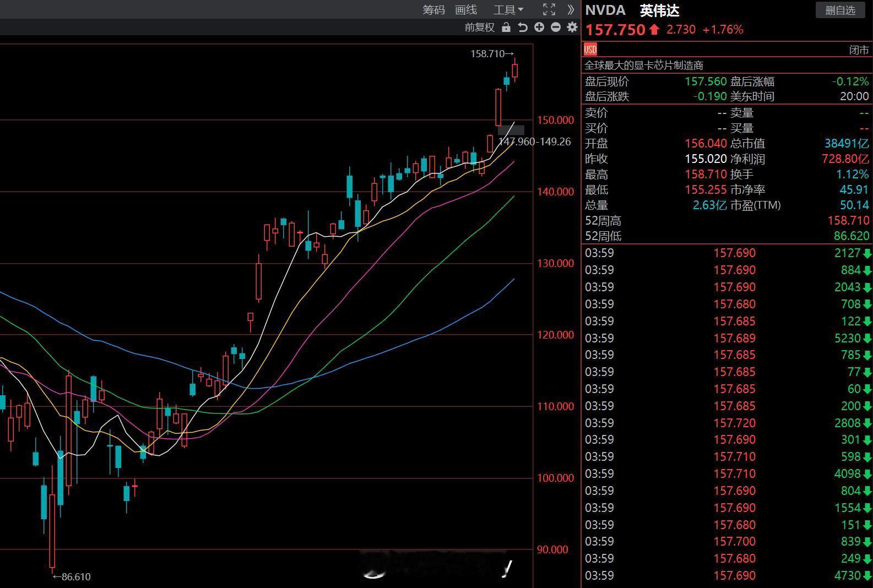The width and height of the screenshot is (873, 588).
Task: Toggle the chart lock icon
Action: click(506, 27)
